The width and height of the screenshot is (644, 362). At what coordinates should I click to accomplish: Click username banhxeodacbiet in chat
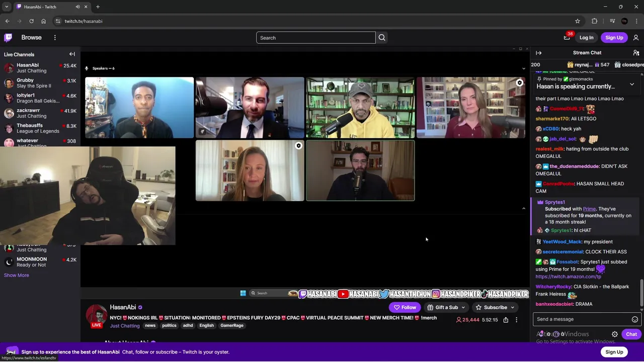click(554, 304)
